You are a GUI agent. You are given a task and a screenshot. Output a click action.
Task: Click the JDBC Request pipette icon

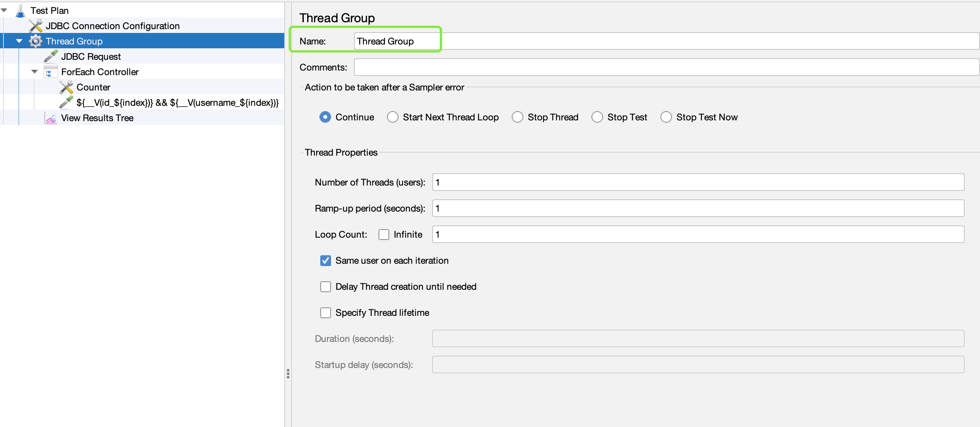click(51, 56)
